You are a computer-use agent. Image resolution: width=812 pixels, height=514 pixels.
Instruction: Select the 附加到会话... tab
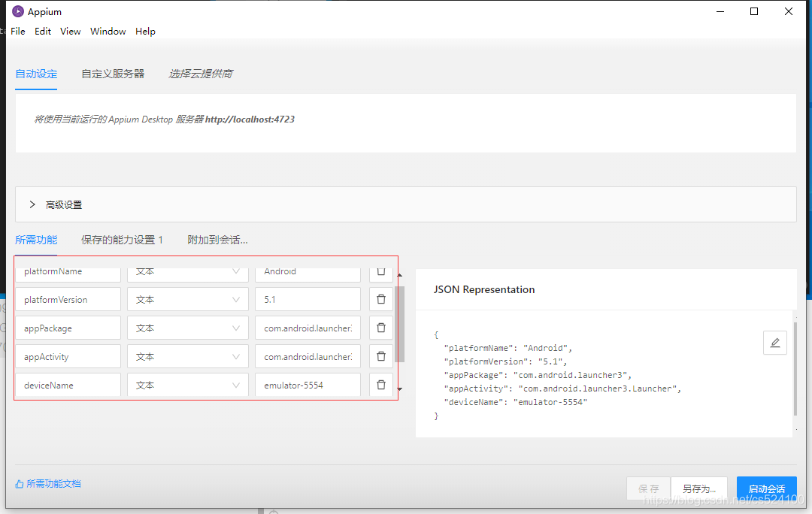tap(217, 240)
